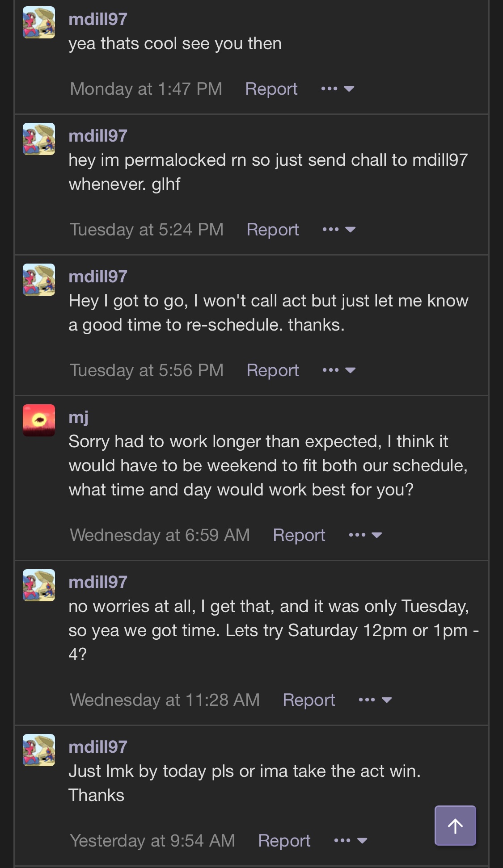Viewport: 503px width, 868px height.
Task: Report the Yesterday 9:54 AM message
Action: coord(284,841)
